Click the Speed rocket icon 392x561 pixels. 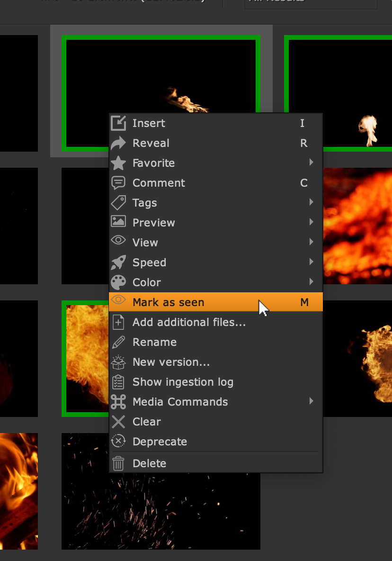tap(118, 262)
